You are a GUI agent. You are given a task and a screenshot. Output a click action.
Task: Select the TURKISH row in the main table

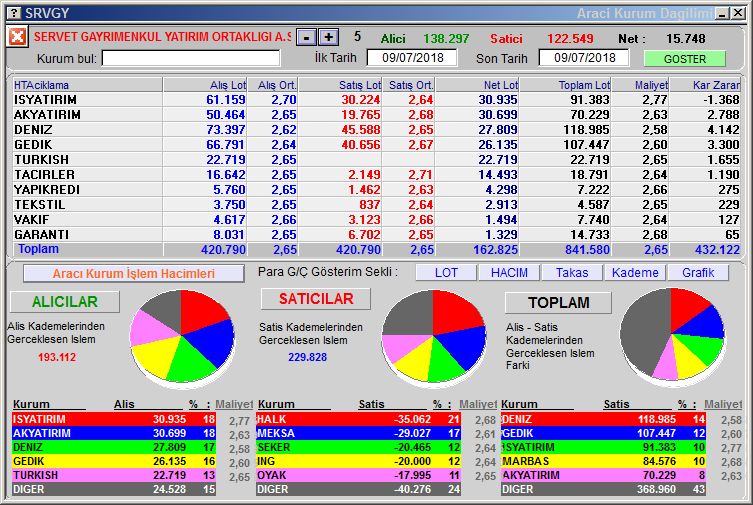coord(376,160)
